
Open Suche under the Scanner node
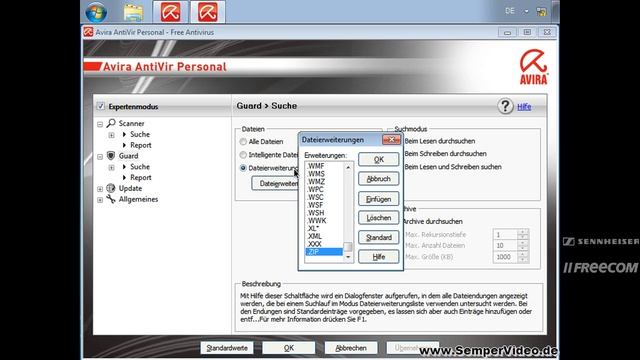point(140,134)
